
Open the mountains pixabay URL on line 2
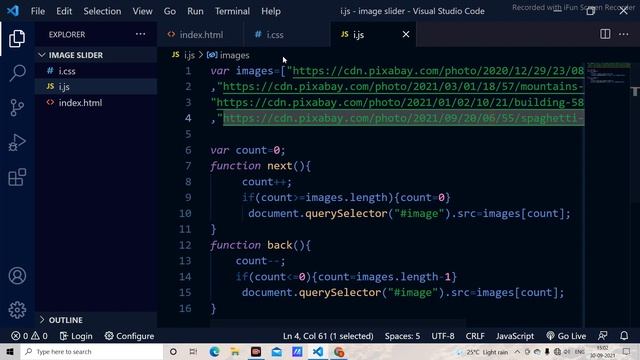point(403,87)
